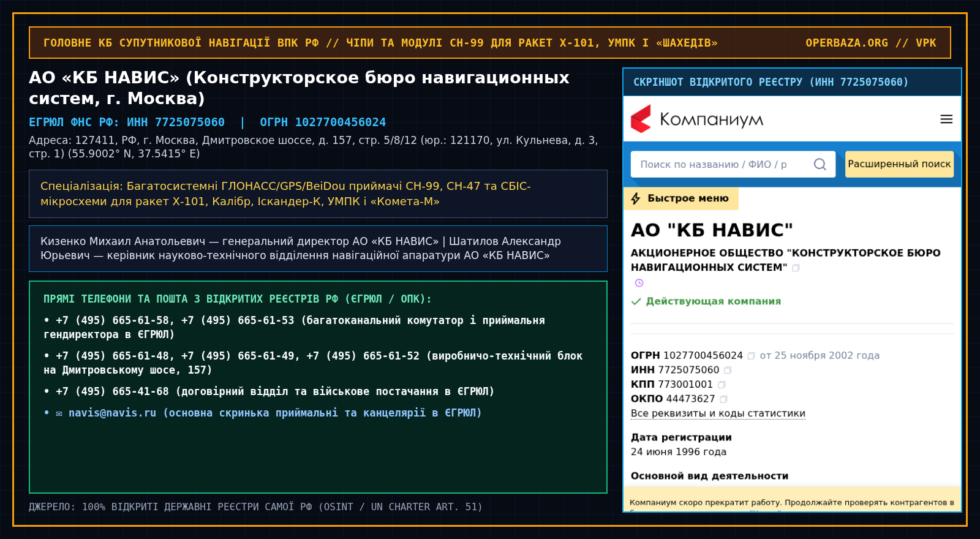Copy ОКПО 44473627 using copy icon
The width and height of the screenshot is (980, 539).
tap(723, 399)
